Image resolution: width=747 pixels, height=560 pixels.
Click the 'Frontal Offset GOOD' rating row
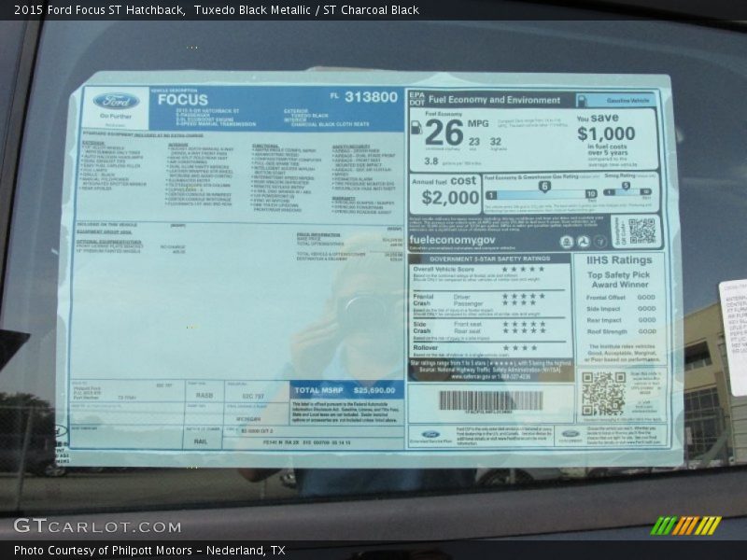click(621, 297)
